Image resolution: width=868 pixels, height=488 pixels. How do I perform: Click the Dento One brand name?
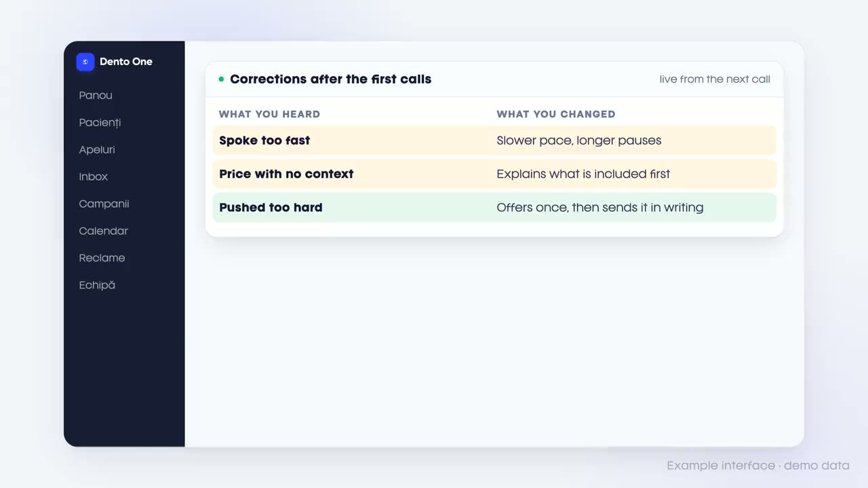[126, 62]
